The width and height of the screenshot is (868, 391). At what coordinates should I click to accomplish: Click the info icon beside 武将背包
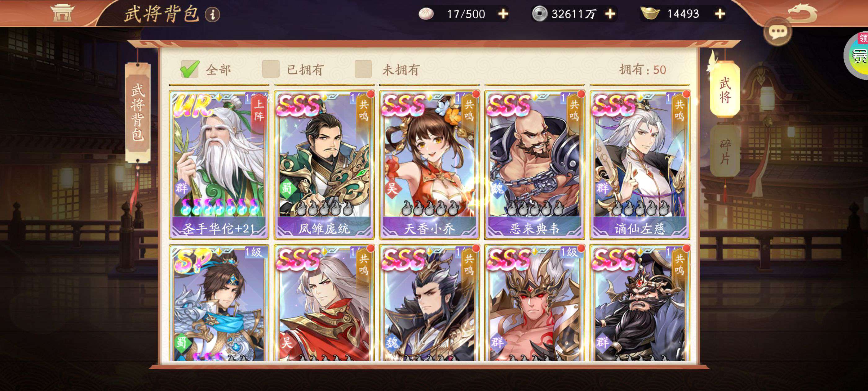(213, 15)
